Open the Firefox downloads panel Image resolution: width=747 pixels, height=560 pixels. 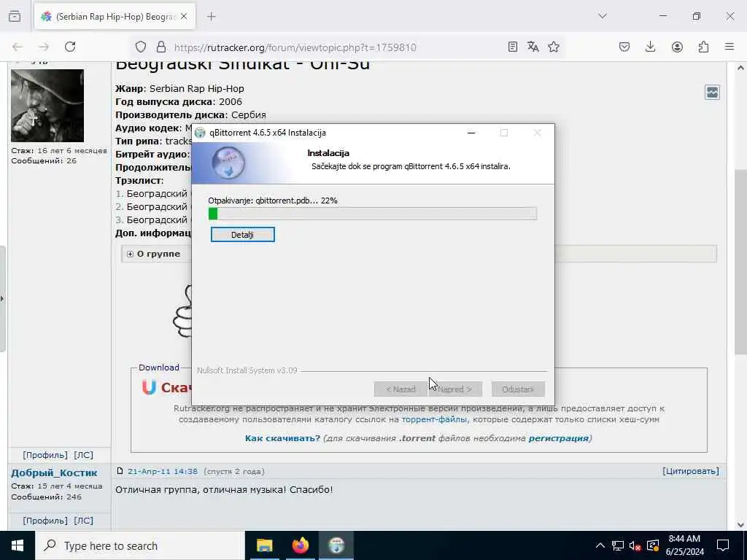click(650, 47)
